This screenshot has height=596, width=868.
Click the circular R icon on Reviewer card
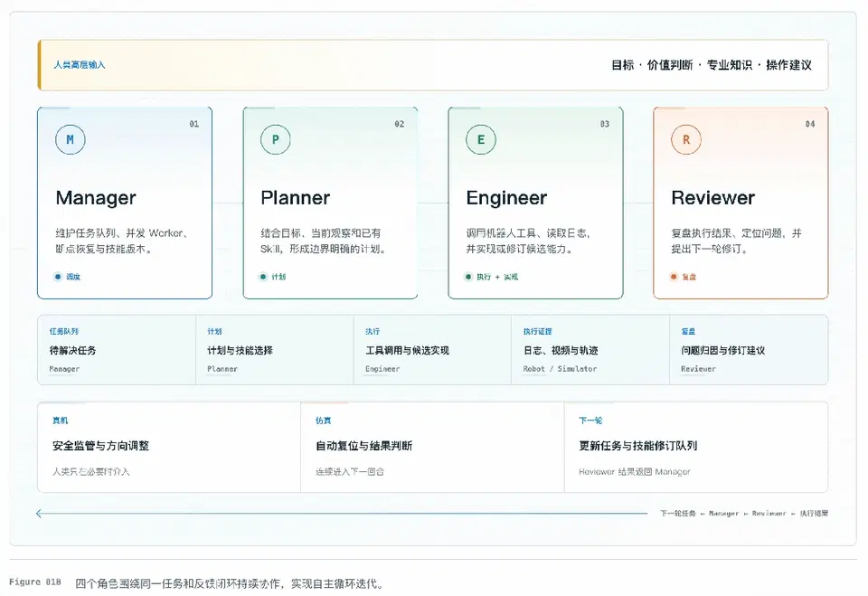[686, 139]
